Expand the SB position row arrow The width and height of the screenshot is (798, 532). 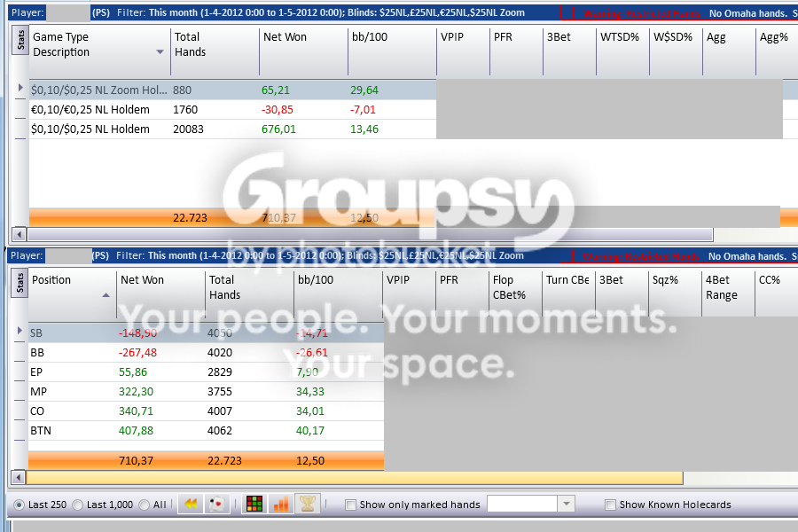click(20, 331)
